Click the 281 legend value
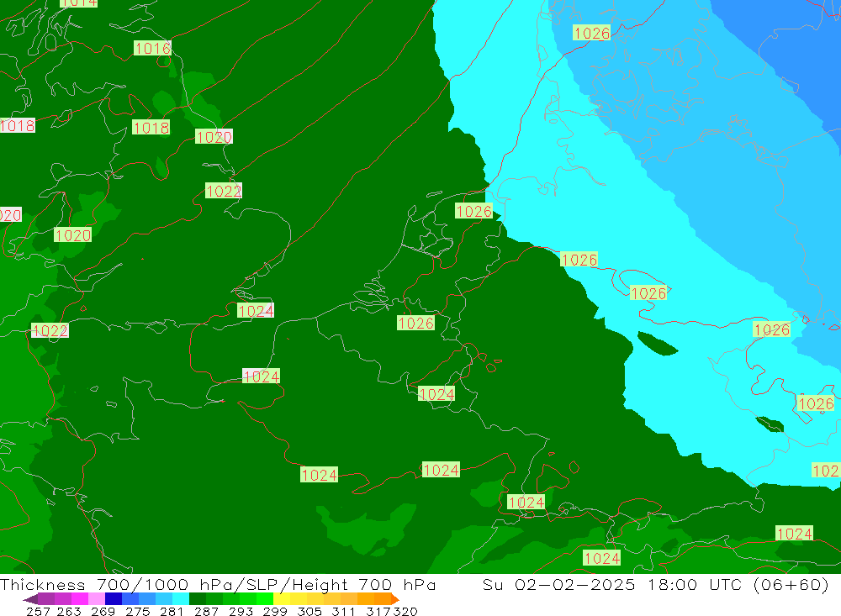Screen dimensions: 841x616 point(172,611)
